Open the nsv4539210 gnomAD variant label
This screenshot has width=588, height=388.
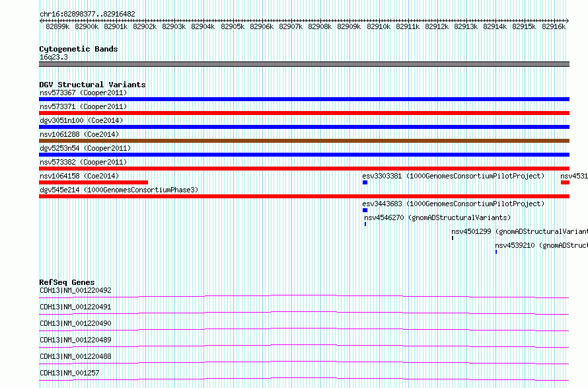pyautogui.click(x=541, y=245)
